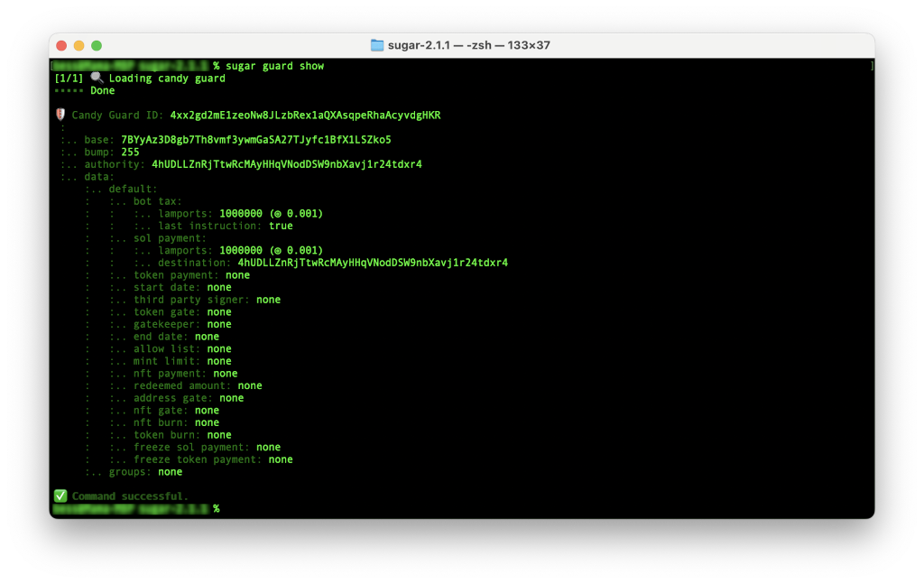Click the "[1/1]" step counter
Screen dimensions: 924x584
point(69,79)
